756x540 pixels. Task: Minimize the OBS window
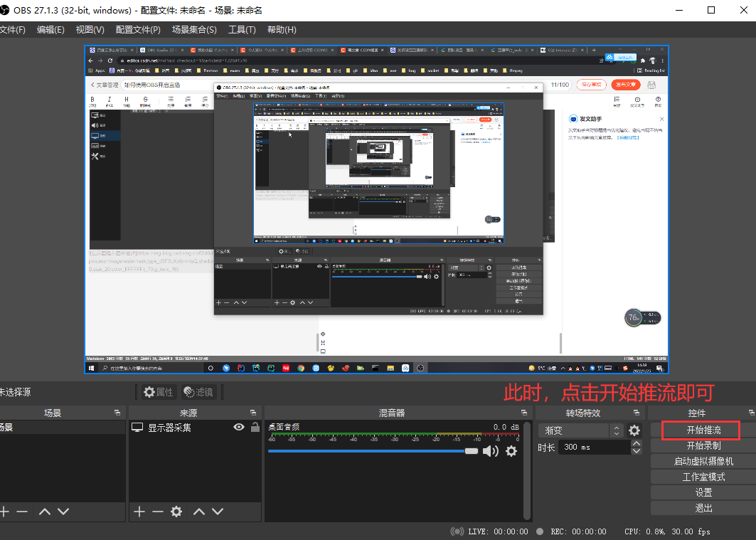[x=679, y=10]
